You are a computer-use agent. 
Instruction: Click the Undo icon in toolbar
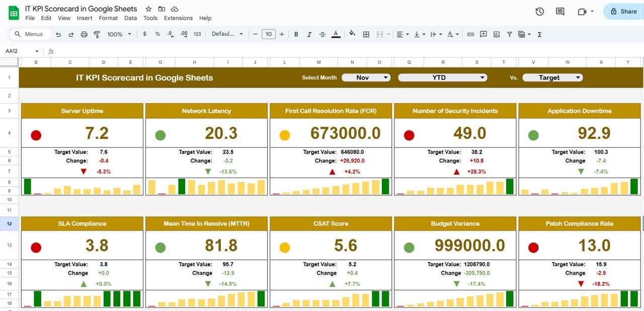click(58, 34)
